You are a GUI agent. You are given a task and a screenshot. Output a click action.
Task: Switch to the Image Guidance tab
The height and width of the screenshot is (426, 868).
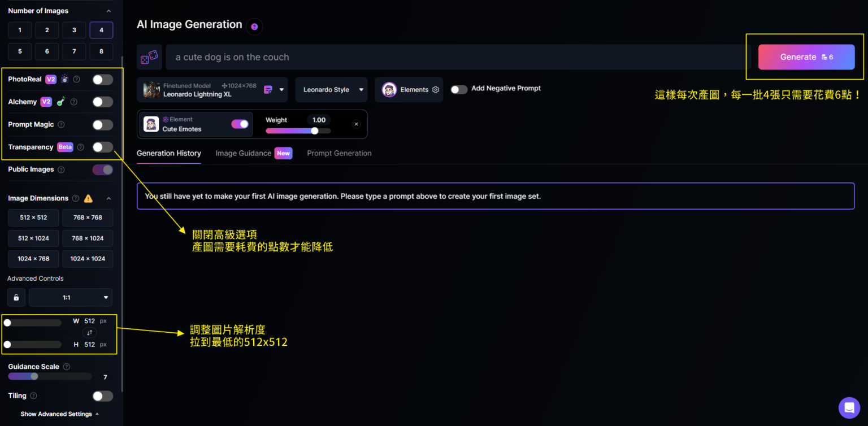point(244,153)
